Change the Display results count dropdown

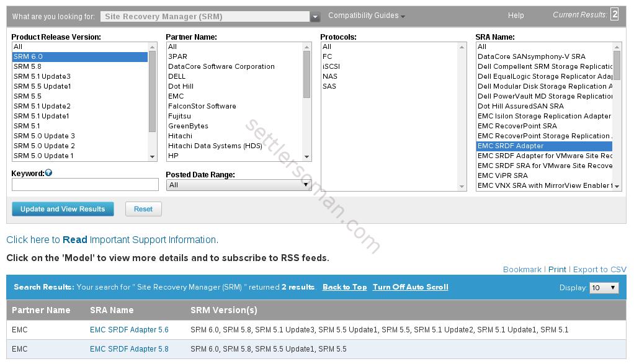click(604, 288)
